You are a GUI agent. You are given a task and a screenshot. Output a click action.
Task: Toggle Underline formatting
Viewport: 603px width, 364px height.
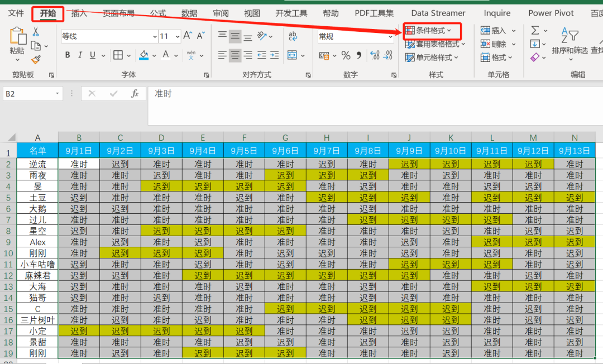(93, 55)
